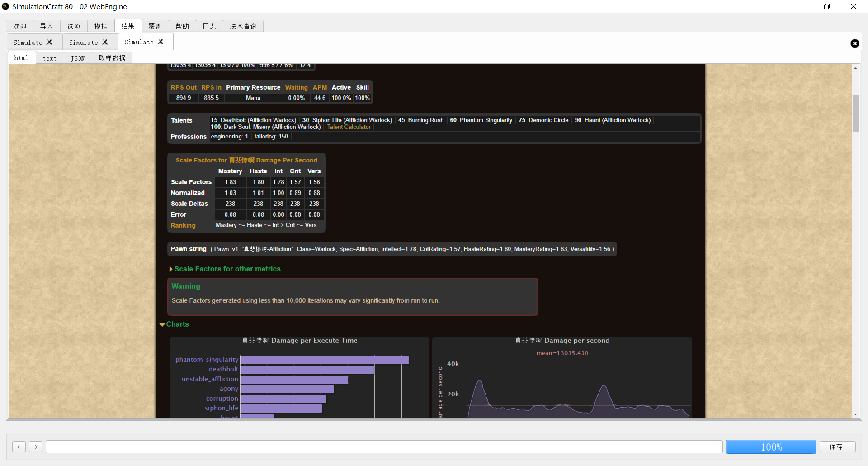Close the second Simulate tab
The image size is (868, 466).
click(105, 42)
